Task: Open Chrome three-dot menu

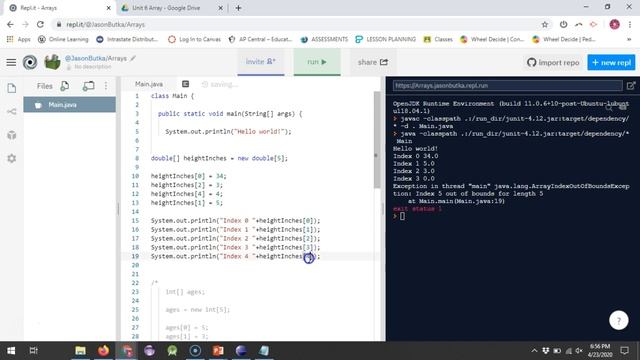Action: pos(630,24)
